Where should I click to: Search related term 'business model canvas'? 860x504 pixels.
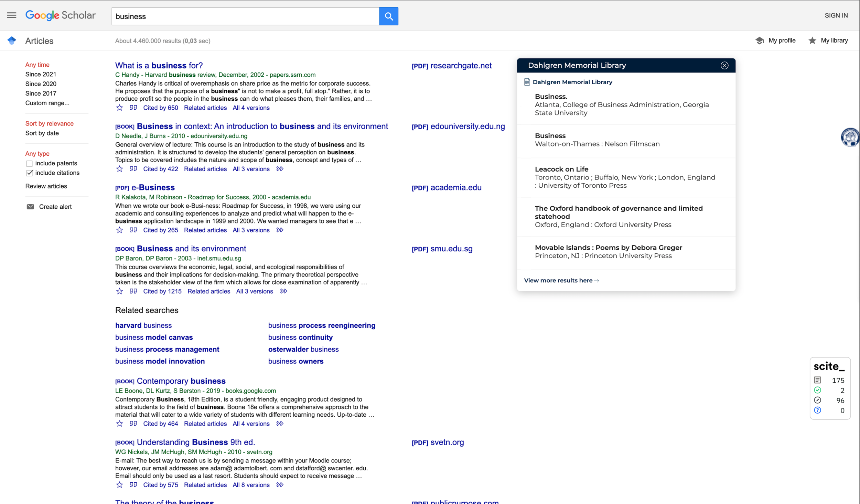154,338
